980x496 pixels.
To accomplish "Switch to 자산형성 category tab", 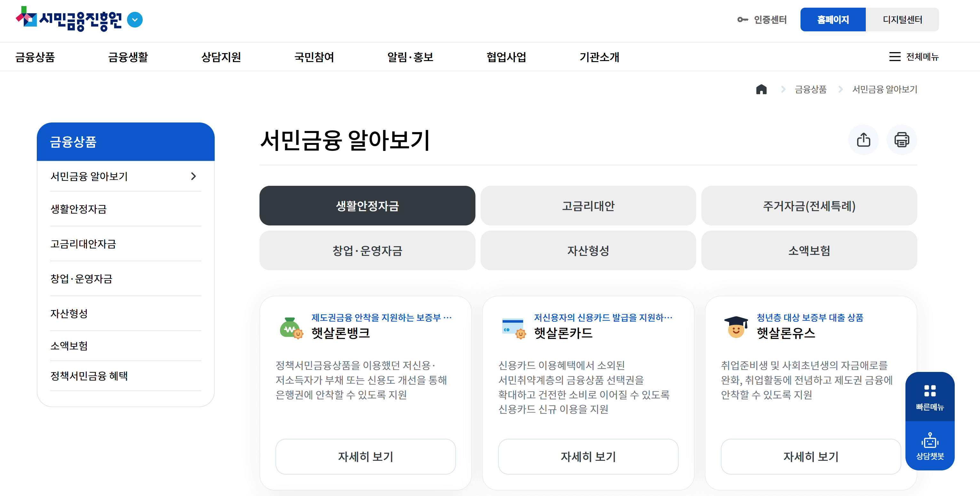I will tap(588, 250).
